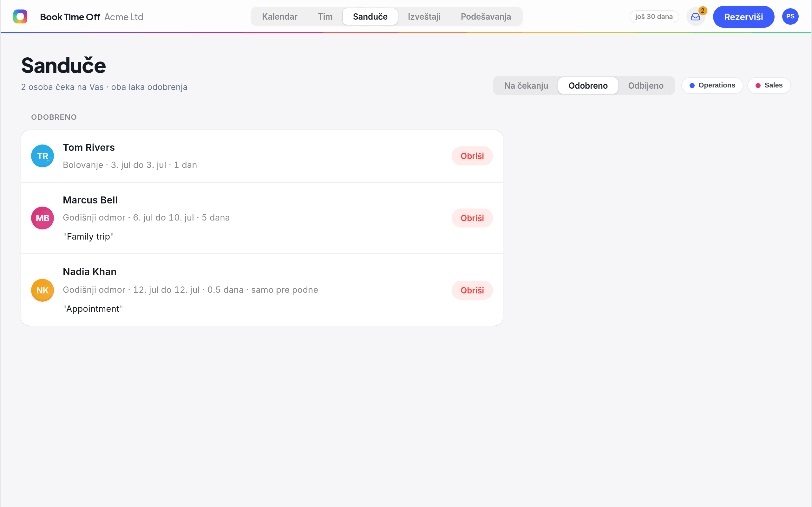Screen dimensions: 812x507
Task: Open the Kalendar tab
Action: 279,16
